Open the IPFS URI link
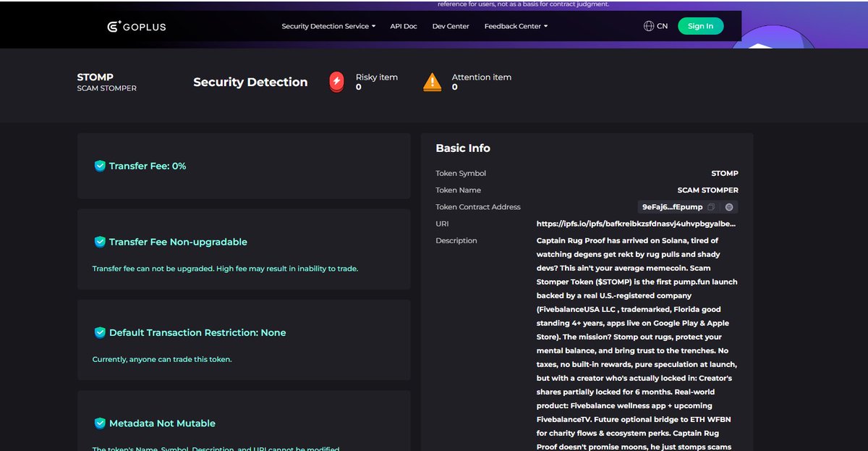The image size is (868, 451). 637,224
